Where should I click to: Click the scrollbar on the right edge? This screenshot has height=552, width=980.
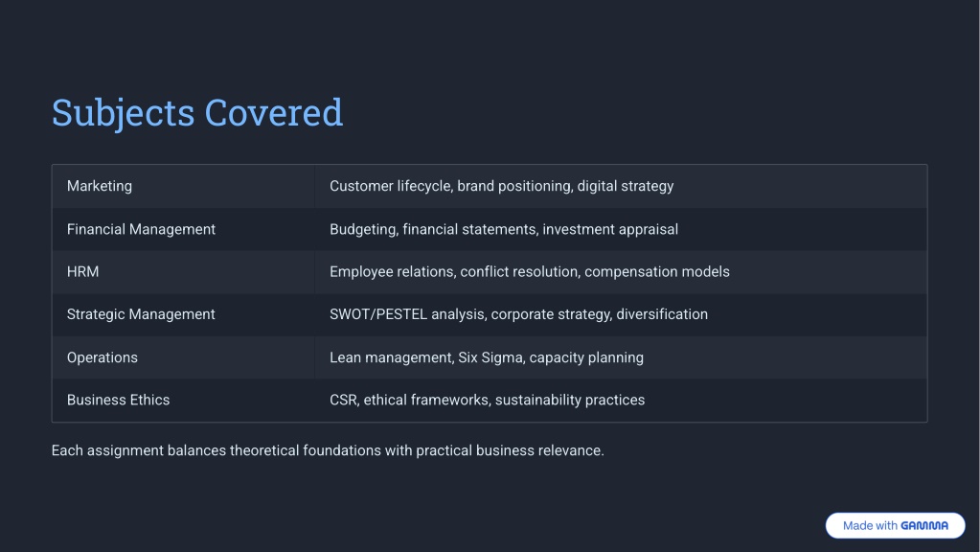pyautogui.click(x=977, y=276)
